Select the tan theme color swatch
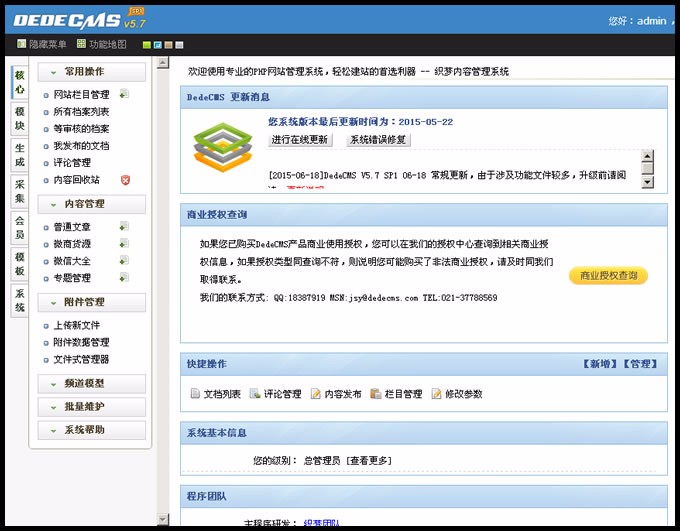 169,45
